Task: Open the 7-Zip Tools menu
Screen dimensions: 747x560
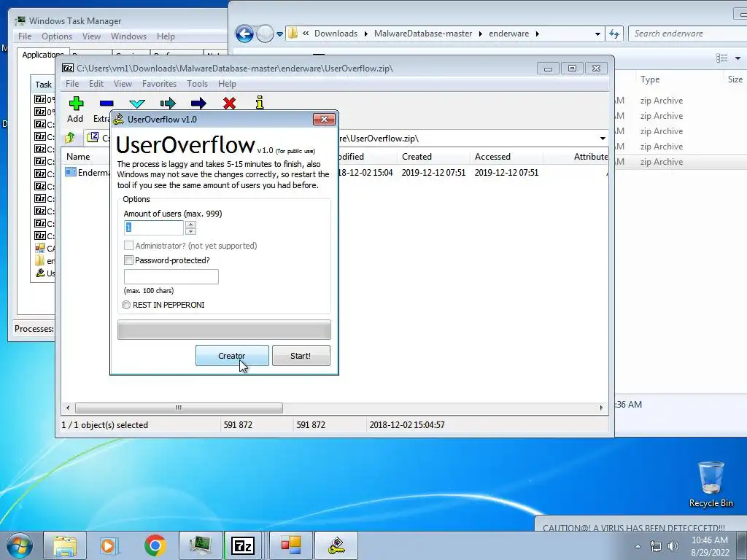Action: 197,84
